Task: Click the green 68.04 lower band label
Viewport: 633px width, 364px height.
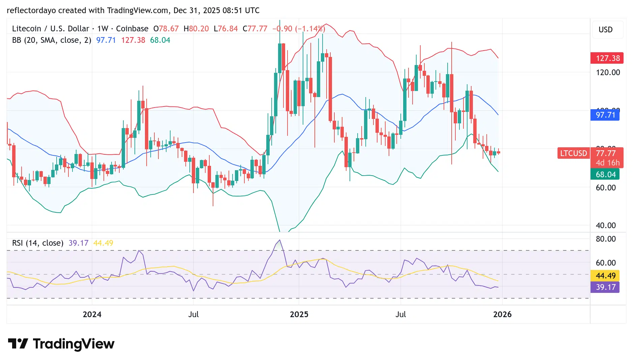Action: [605, 175]
